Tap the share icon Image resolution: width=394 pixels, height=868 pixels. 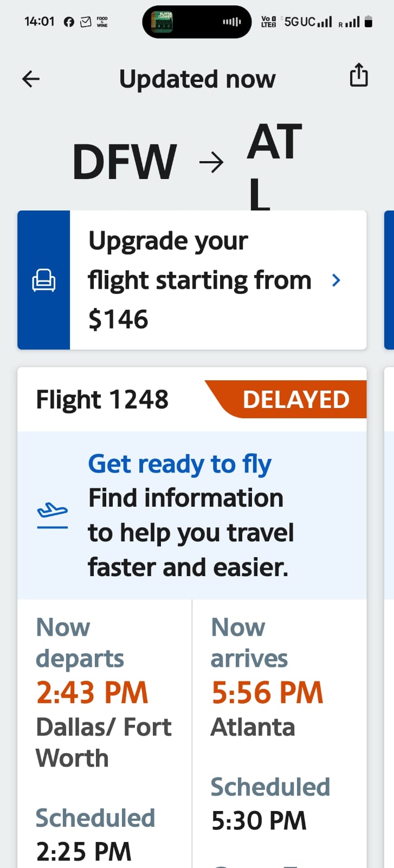click(358, 75)
